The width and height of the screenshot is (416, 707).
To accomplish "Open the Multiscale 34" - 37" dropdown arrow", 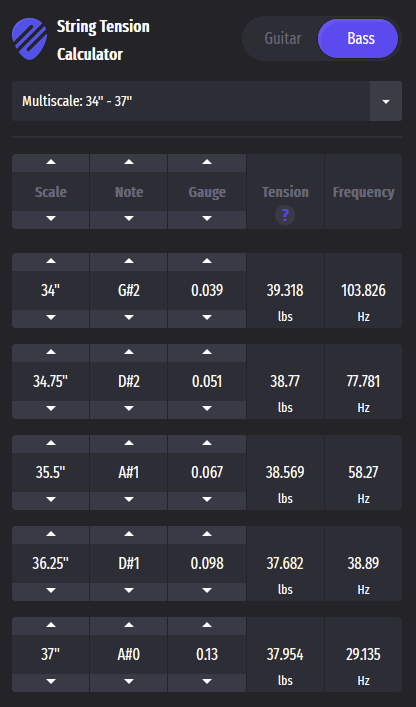I will [386, 101].
